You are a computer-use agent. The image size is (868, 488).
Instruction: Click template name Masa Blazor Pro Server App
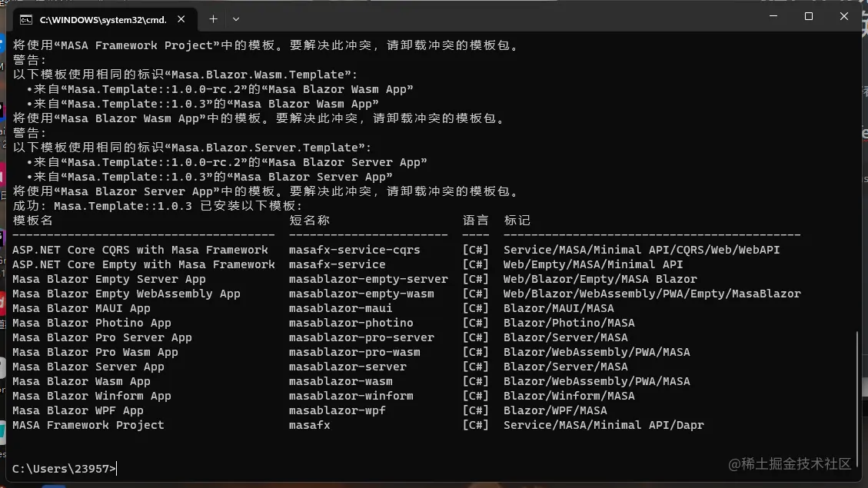pyautogui.click(x=101, y=337)
